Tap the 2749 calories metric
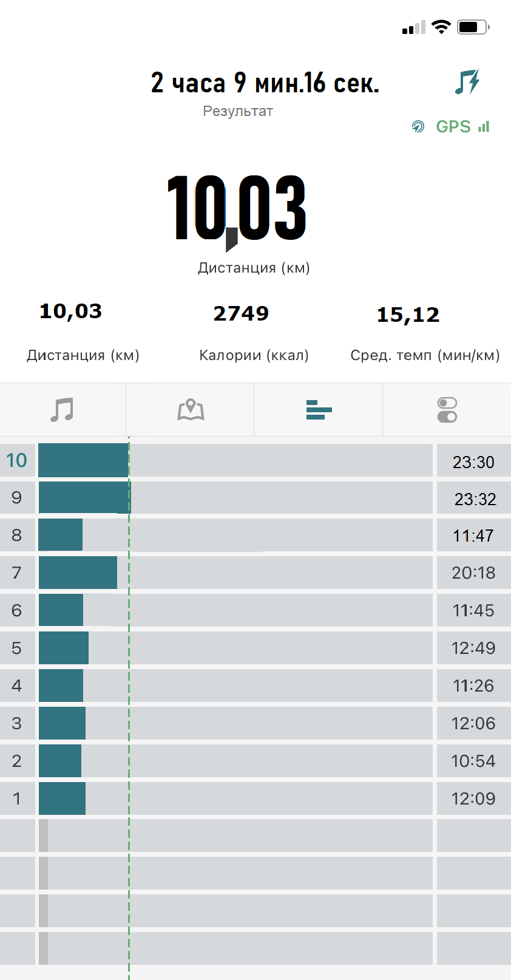511x980 pixels. (241, 313)
